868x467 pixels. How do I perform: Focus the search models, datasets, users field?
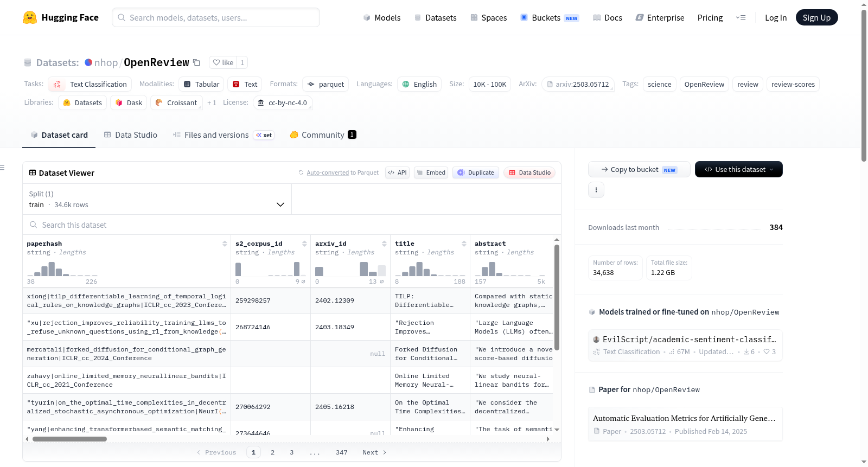(x=216, y=17)
